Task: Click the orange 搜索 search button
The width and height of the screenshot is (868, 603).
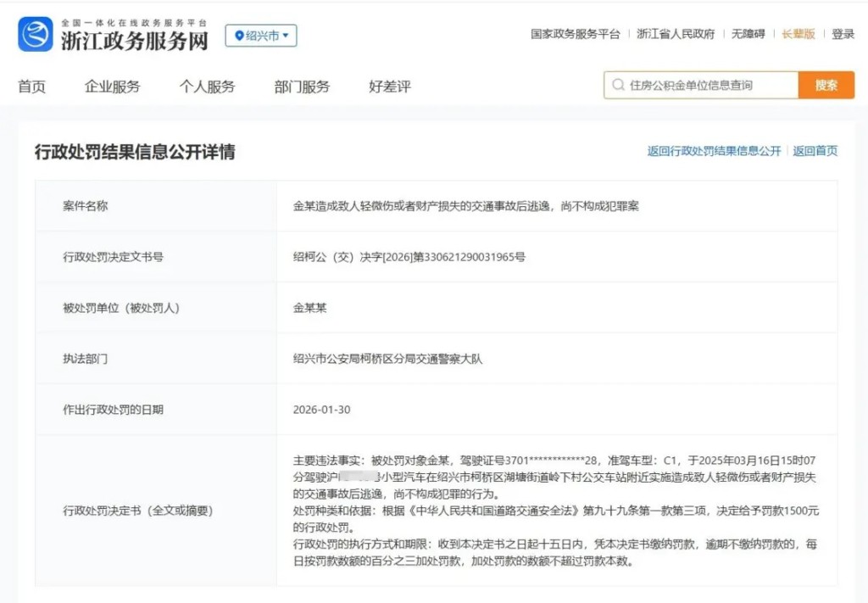Action: tap(826, 85)
